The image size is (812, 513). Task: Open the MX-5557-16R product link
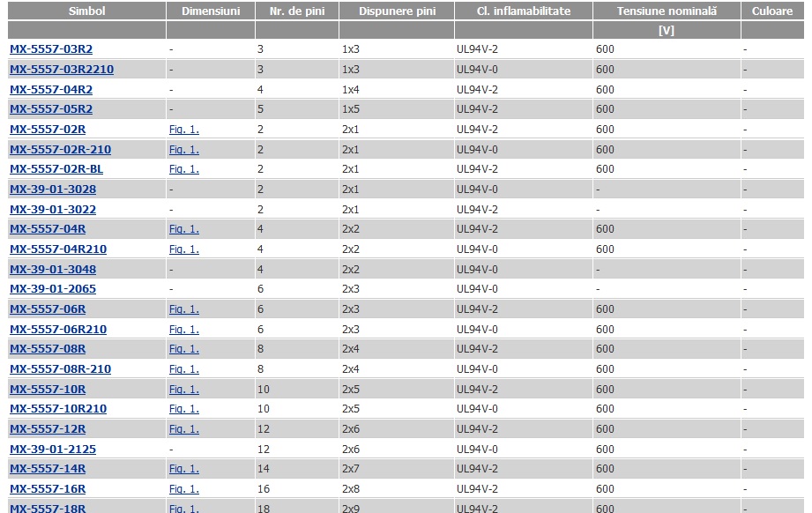48,489
